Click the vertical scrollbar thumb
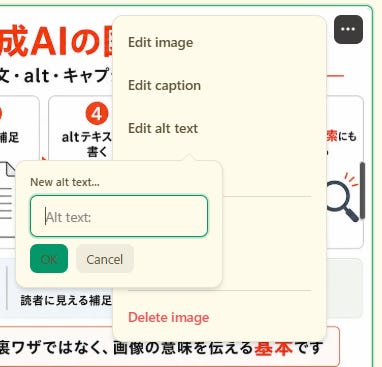The height and width of the screenshot is (367, 382). pyautogui.click(x=362, y=191)
